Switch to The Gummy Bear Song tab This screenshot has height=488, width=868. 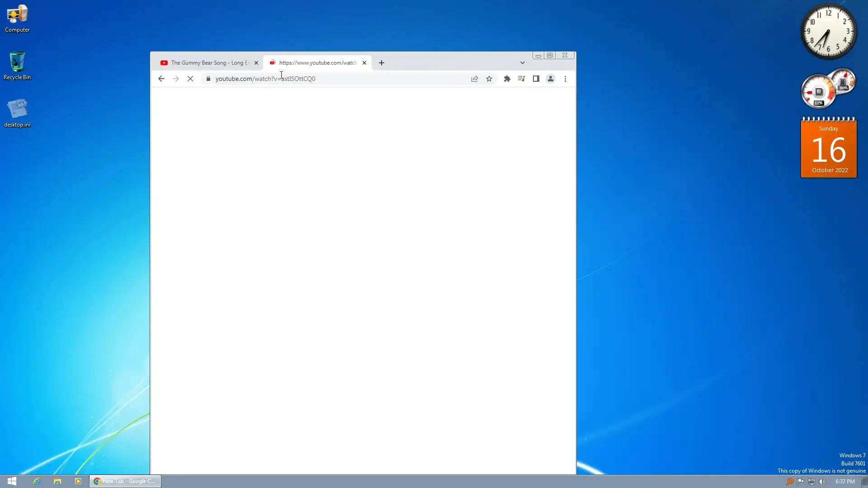(x=206, y=63)
